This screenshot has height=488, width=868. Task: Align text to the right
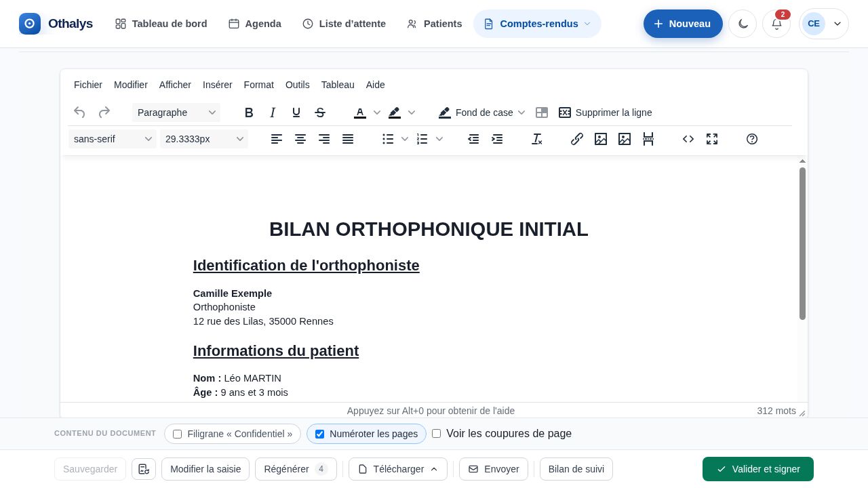(x=324, y=139)
